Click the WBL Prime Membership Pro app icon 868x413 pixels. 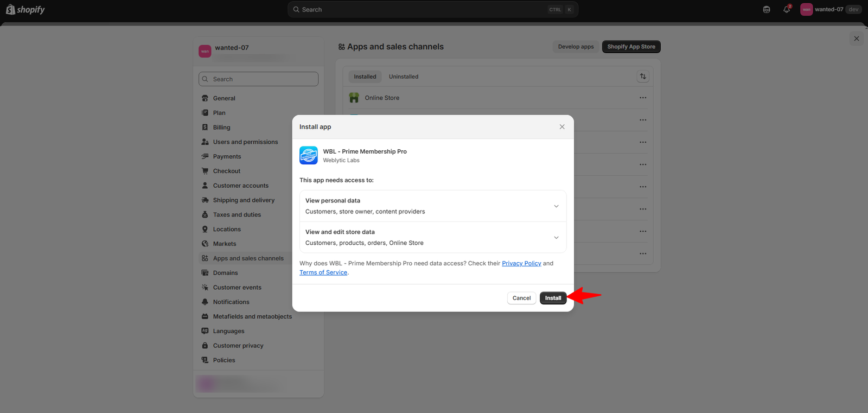pyautogui.click(x=309, y=155)
